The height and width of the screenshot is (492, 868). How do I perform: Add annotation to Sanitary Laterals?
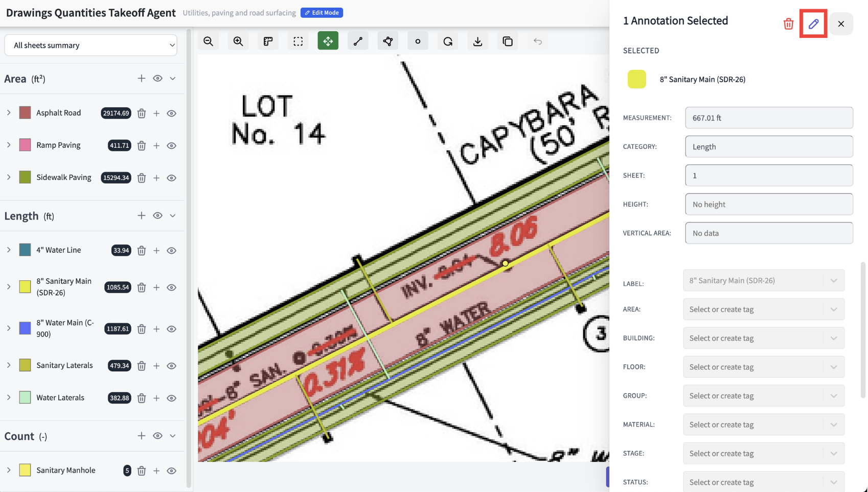156,366
